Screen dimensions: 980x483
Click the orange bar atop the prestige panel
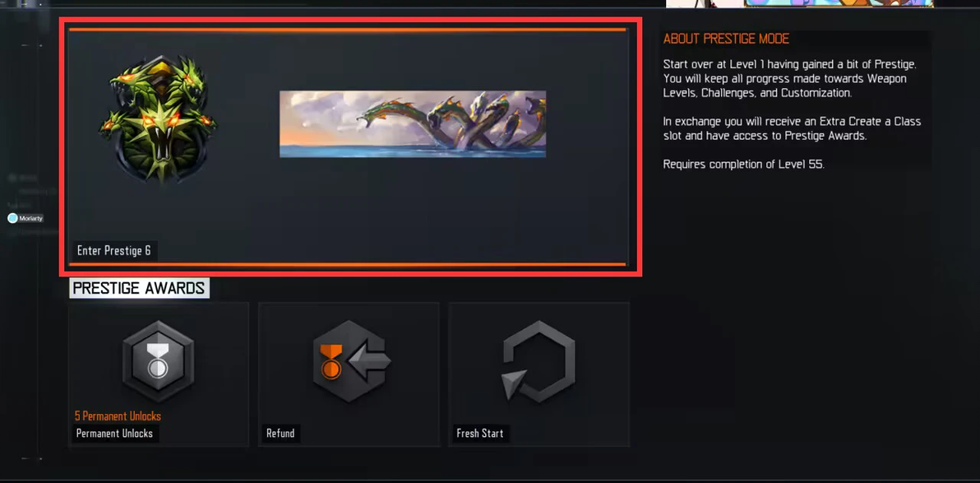click(348, 30)
